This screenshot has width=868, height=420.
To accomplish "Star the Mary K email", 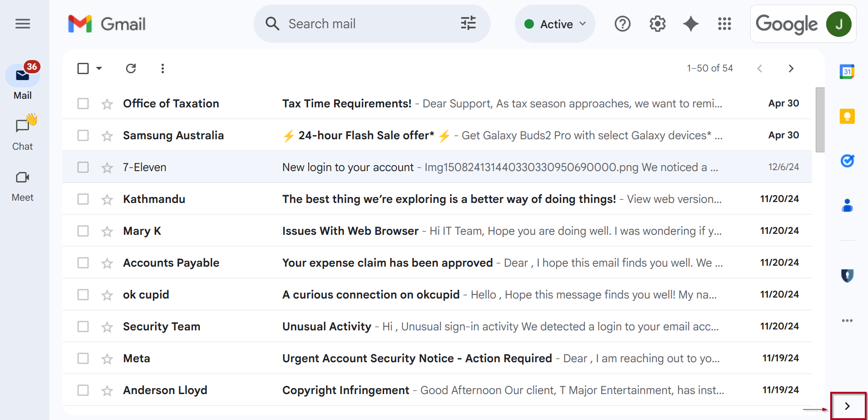I will [x=107, y=232].
